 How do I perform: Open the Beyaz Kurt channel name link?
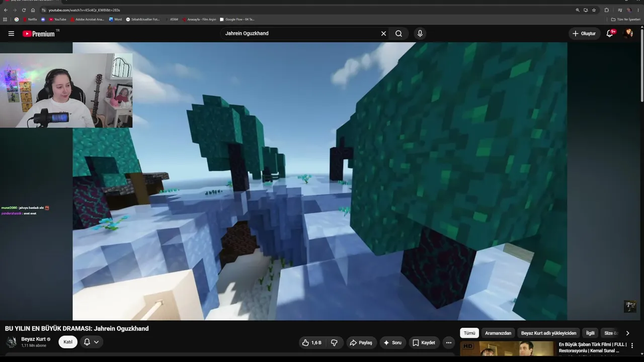coord(33,339)
